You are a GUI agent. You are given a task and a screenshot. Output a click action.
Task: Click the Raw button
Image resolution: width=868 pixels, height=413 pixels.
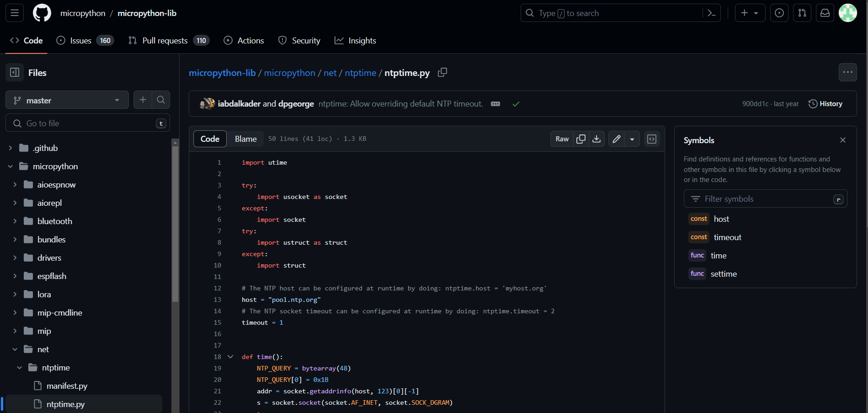[562, 139]
